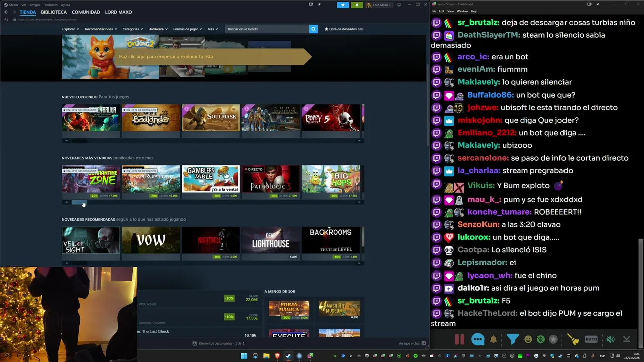Switch to the BIBLIOTECA tab
The width and height of the screenshot is (644, 362).
coord(54,12)
